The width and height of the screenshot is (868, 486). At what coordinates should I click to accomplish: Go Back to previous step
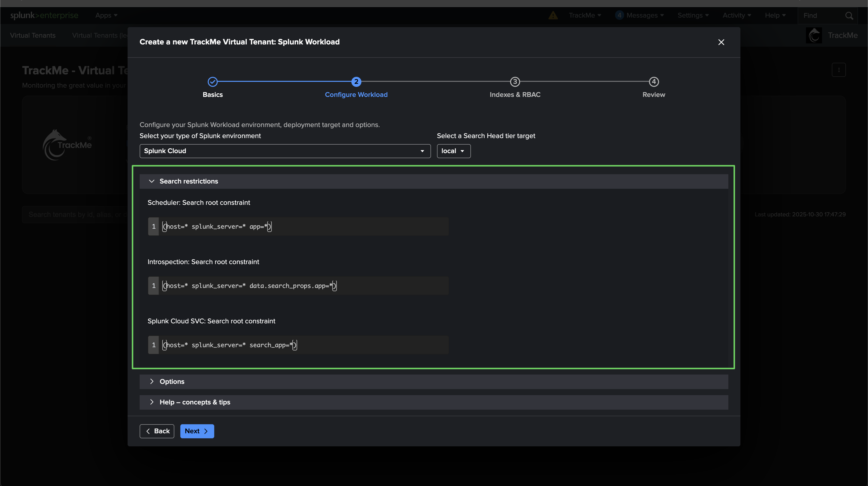(x=157, y=431)
